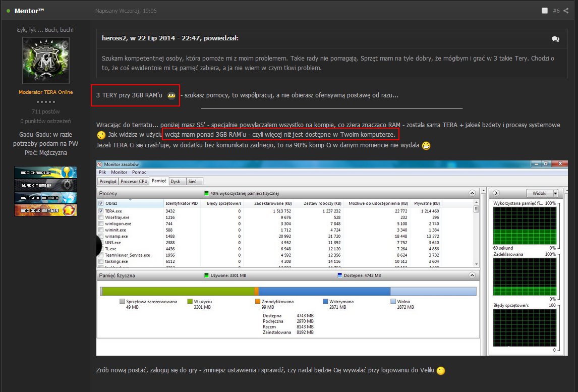The width and height of the screenshot is (578, 392).
Task: Sort by Zestaw roboczy (KB) column header
Action: (x=323, y=203)
